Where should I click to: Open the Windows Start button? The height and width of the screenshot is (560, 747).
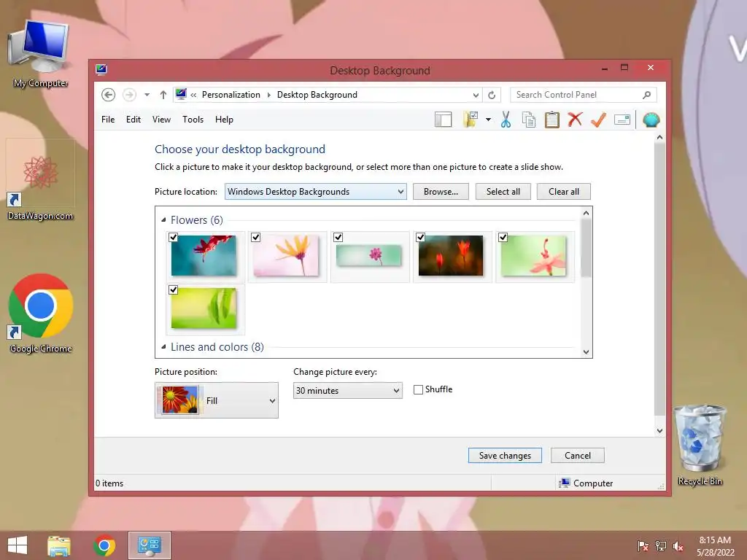pos(18,545)
